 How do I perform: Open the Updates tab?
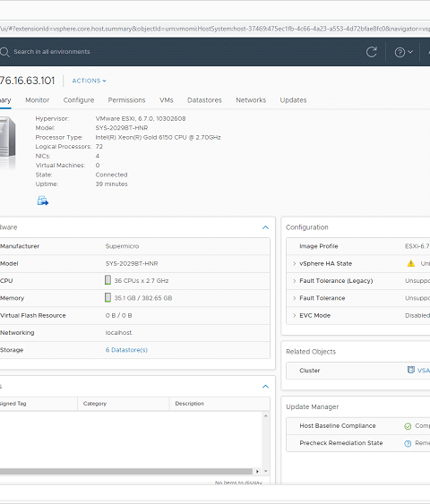(x=293, y=100)
